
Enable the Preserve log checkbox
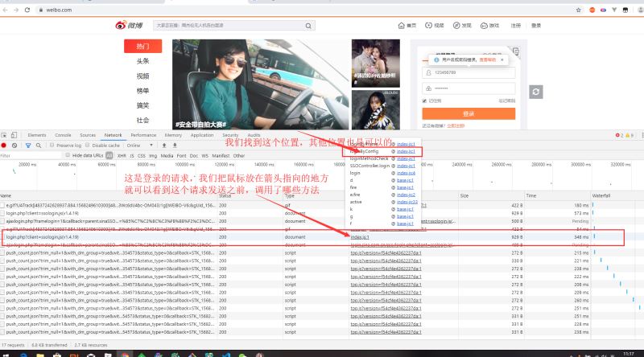52,145
